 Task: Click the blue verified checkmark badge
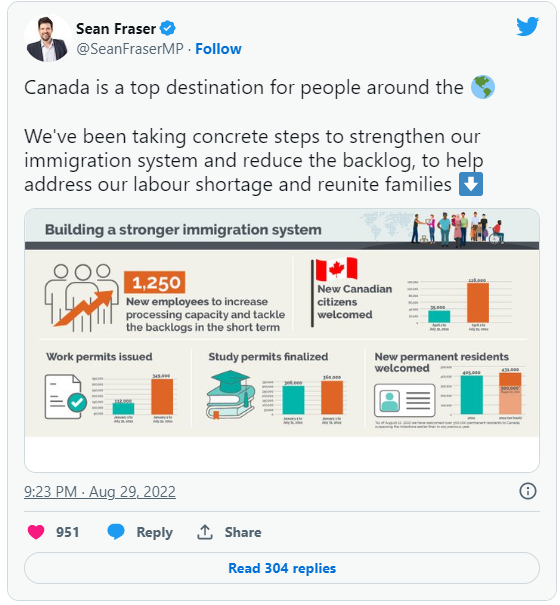[168, 29]
